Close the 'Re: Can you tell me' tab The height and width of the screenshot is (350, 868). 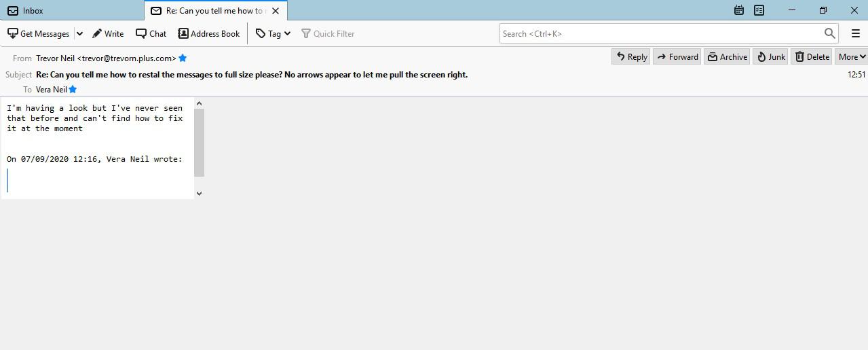click(x=276, y=11)
